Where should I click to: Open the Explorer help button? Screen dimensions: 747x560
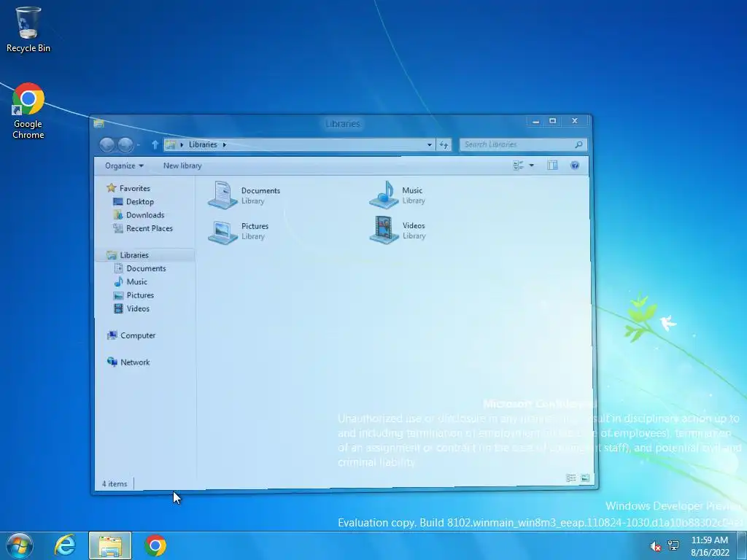[575, 166]
